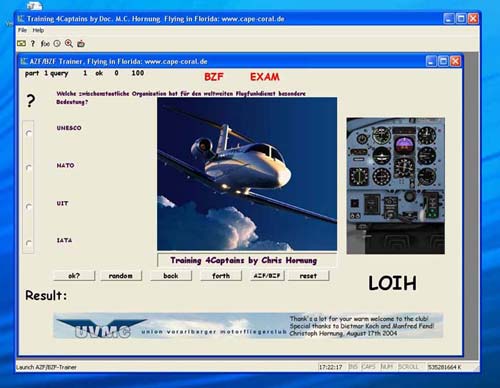Click the German question text
This screenshot has height=388, width=500.
(181, 97)
